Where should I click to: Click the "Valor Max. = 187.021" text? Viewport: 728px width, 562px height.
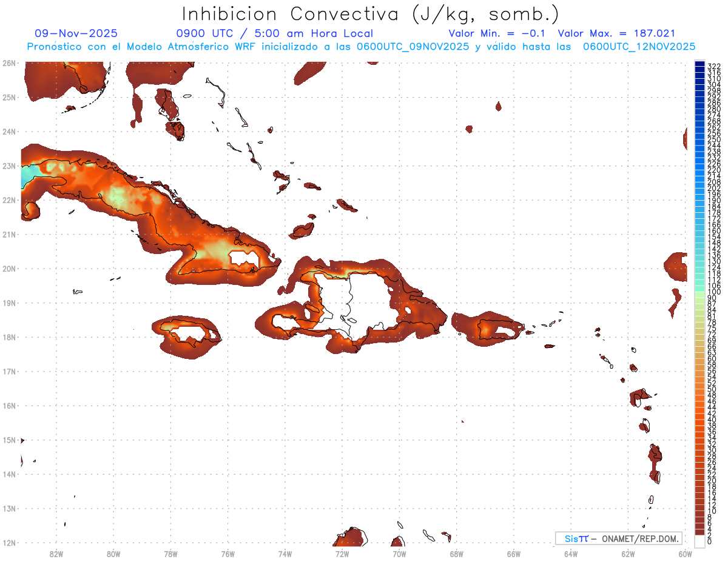(x=616, y=33)
